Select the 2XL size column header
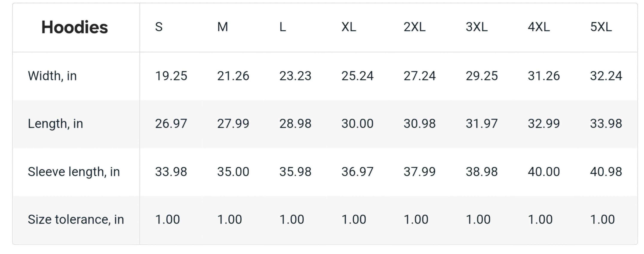The image size is (644, 254). pos(415,27)
